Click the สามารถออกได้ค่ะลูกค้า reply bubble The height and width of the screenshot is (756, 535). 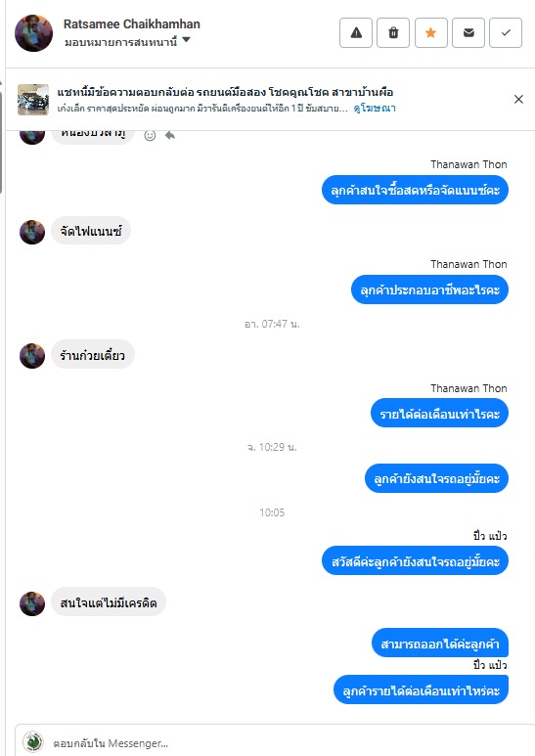440,644
